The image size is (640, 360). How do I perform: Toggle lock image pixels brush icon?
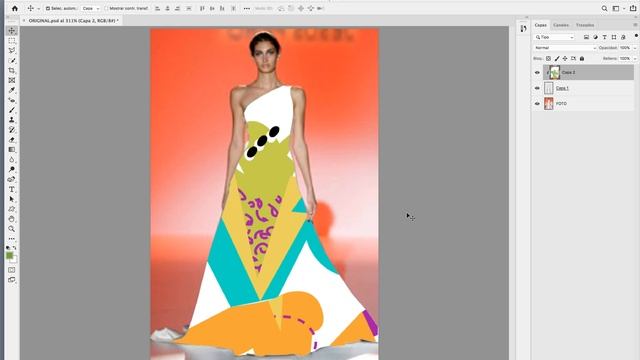click(557, 59)
